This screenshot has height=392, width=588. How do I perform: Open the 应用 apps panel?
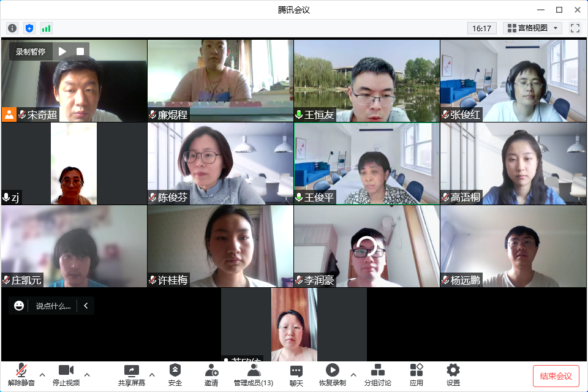(417, 375)
